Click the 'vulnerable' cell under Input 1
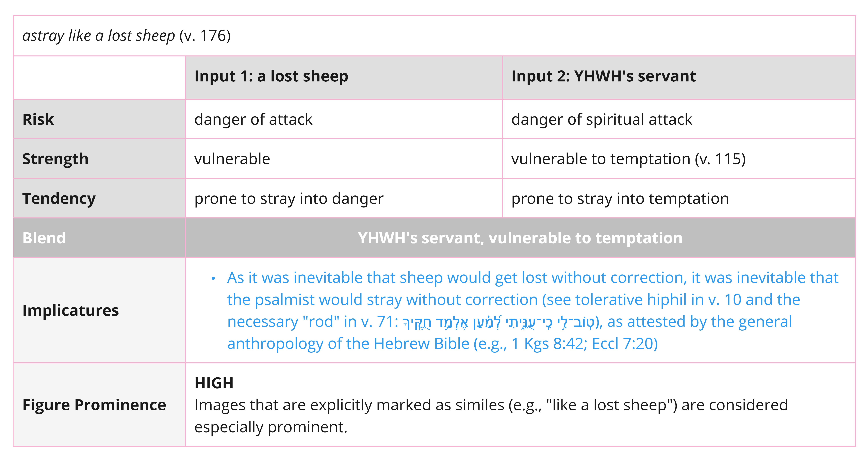 point(232,159)
